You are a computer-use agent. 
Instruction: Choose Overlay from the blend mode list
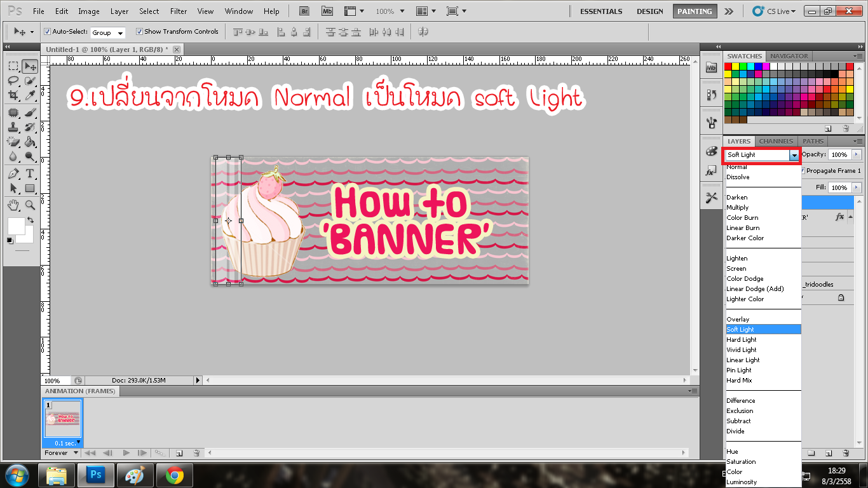pos(763,320)
